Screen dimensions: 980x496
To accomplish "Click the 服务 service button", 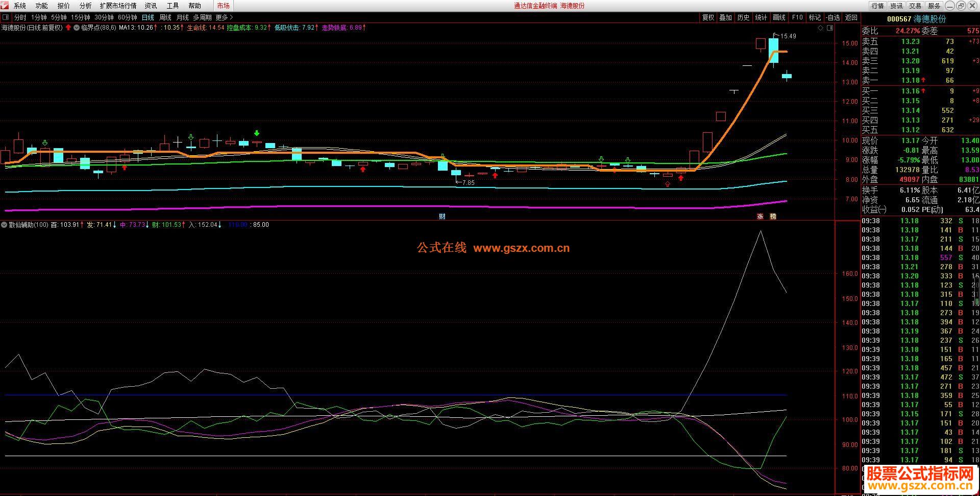I will [934, 6].
